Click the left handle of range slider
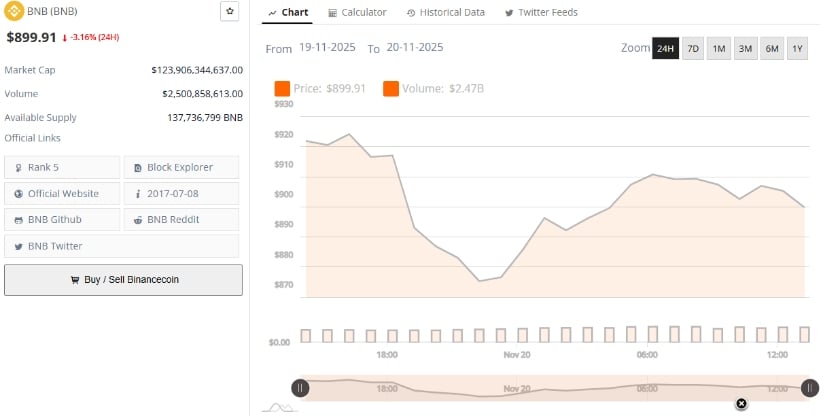The height and width of the screenshot is (416, 825). pos(300,388)
